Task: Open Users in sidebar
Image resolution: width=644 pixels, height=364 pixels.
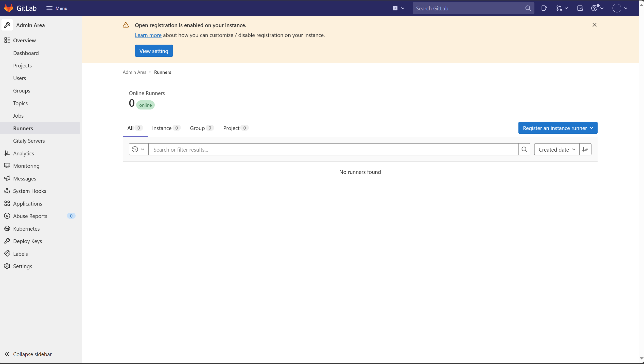Action: pos(20,78)
